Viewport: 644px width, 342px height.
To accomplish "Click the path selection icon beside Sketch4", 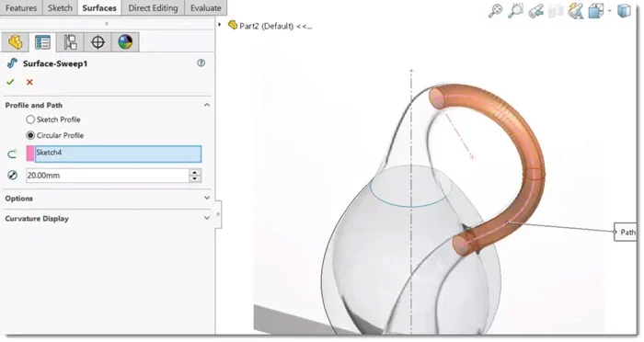I will [12, 154].
